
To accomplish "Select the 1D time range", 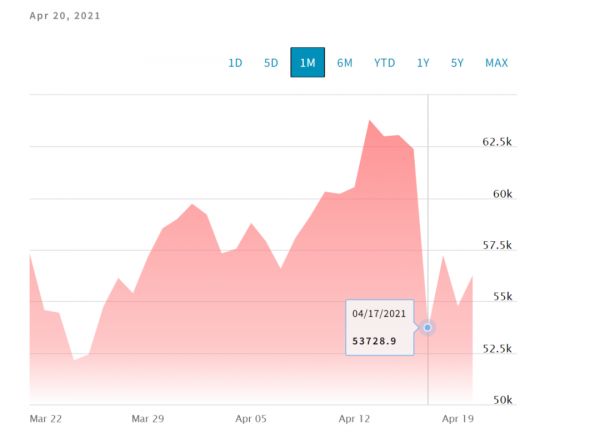I will point(235,63).
